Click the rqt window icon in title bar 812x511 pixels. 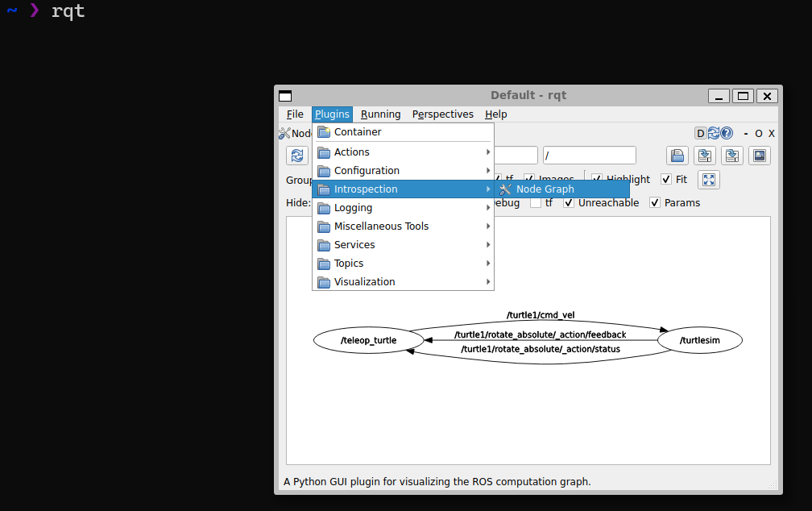point(285,96)
